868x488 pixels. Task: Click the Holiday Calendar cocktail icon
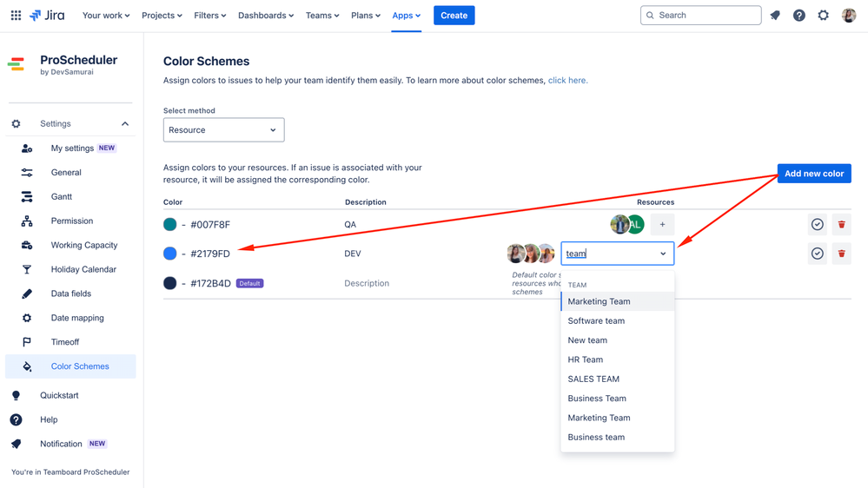pyautogui.click(x=27, y=269)
